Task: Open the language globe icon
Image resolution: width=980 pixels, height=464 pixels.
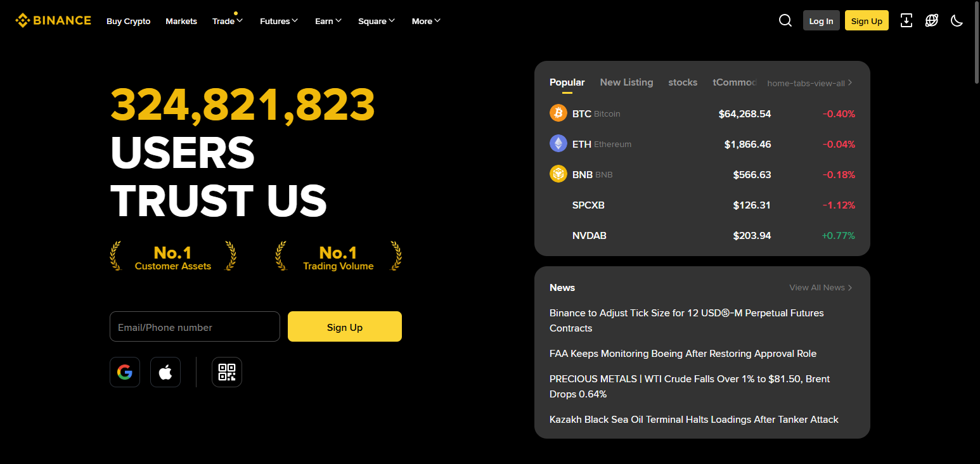Action: 932,20
